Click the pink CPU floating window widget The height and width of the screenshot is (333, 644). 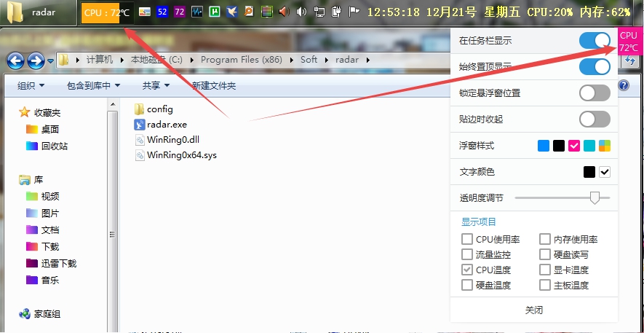(x=629, y=42)
